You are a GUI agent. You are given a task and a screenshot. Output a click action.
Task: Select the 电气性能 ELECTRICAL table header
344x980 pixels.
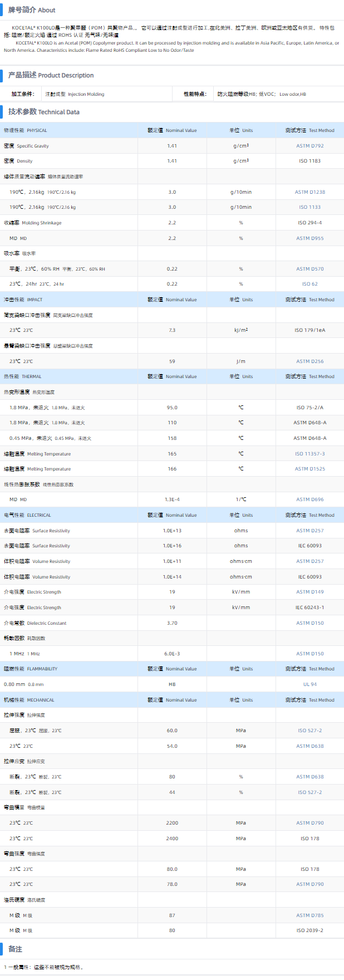point(27,515)
